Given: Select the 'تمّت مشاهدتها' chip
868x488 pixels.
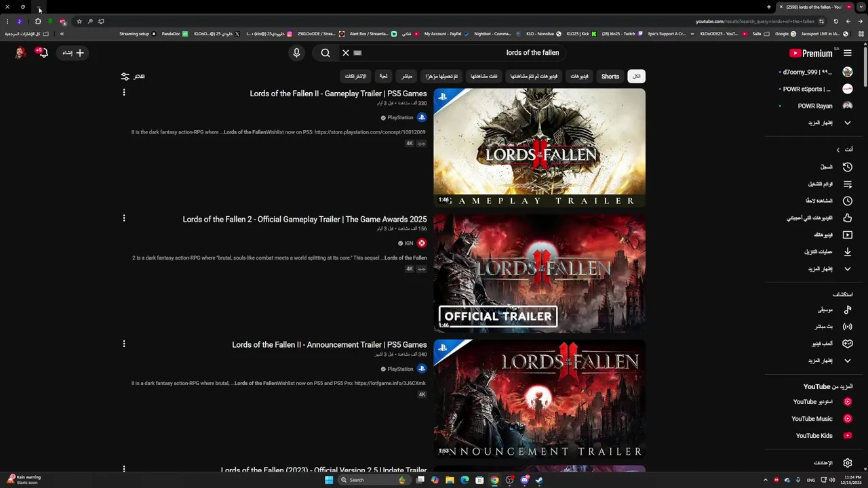Looking at the screenshot, I should tap(484, 77).
